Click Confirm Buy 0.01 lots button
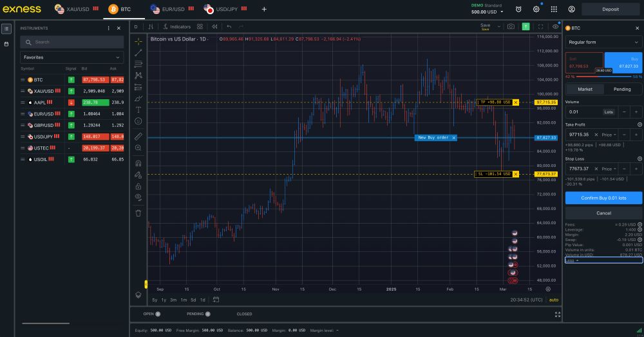 603,198
